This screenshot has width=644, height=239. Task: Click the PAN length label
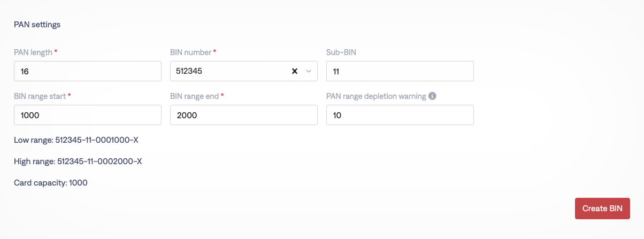(33, 52)
